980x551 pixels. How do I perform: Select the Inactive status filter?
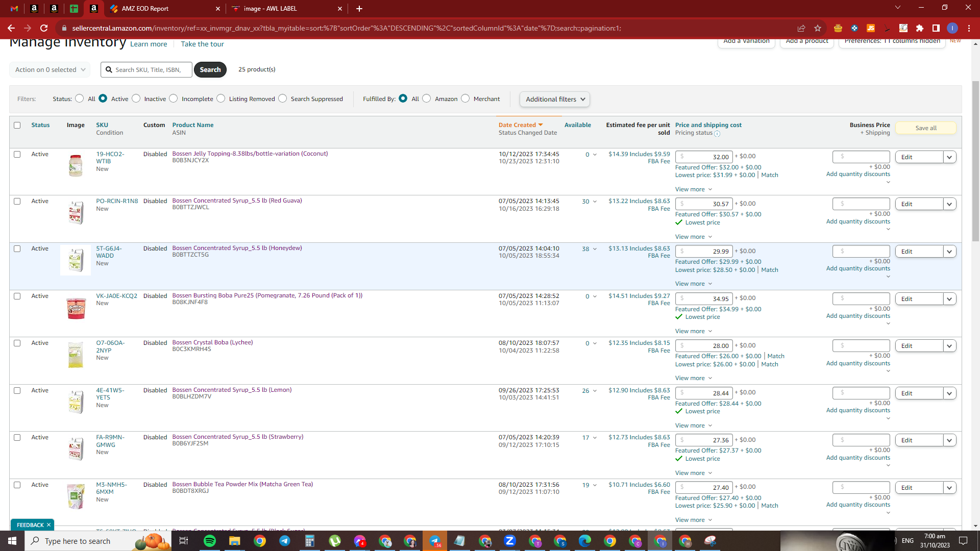pyautogui.click(x=136, y=98)
